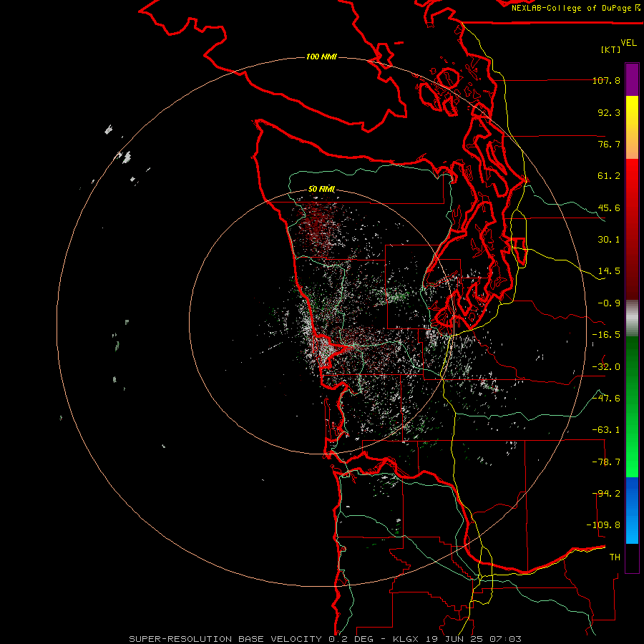The image size is (644, 644).
Task: Click the 61.2 legend value
Action: coord(609,176)
